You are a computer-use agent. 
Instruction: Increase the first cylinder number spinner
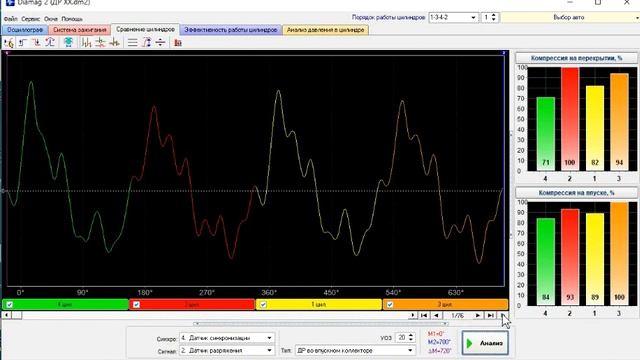point(493,15)
